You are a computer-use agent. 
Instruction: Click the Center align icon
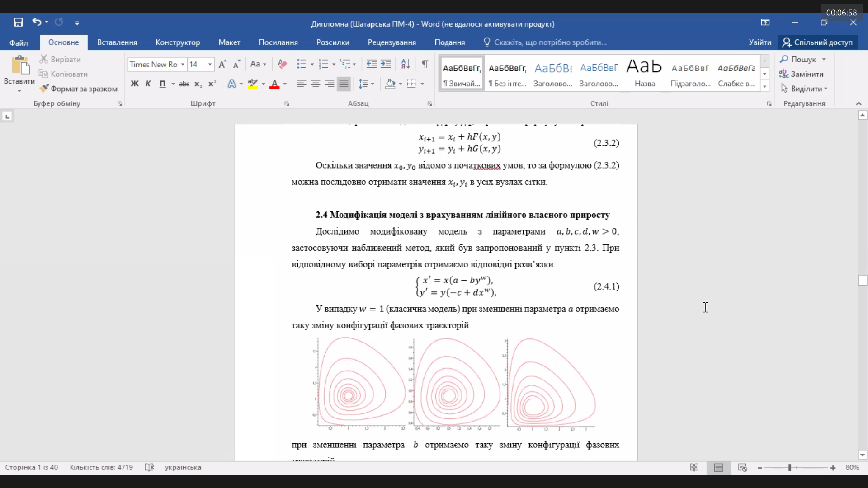tap(316, 84)
